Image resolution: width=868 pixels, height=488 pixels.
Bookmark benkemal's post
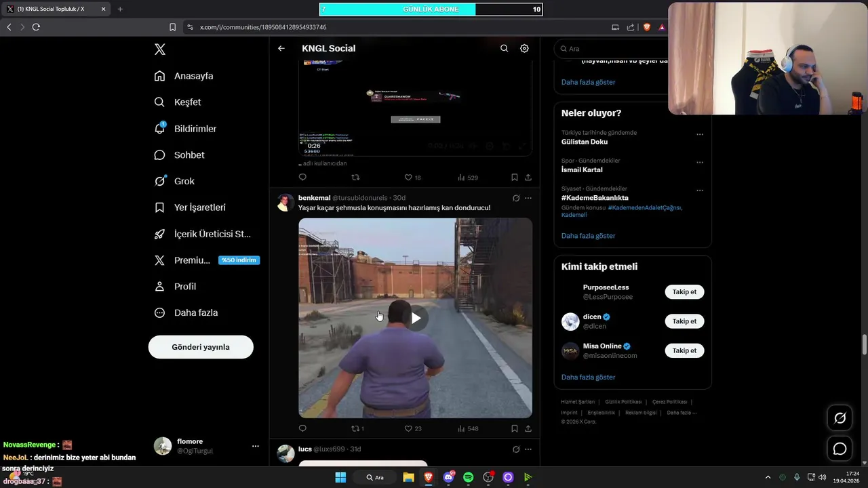point(515,428)
